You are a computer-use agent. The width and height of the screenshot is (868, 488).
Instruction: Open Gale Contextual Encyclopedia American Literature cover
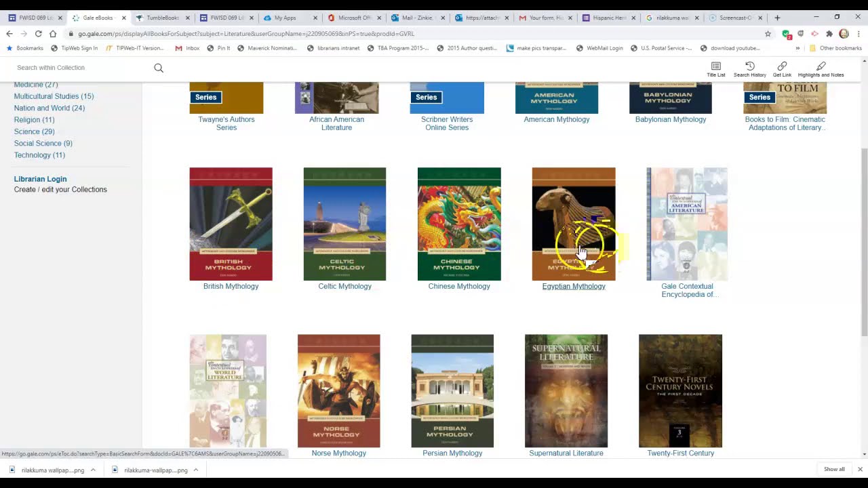click(687, 224)
